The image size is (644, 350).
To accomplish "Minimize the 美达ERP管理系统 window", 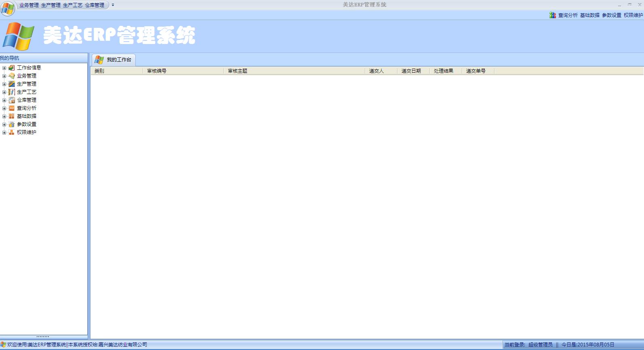I will pos(619,5).
